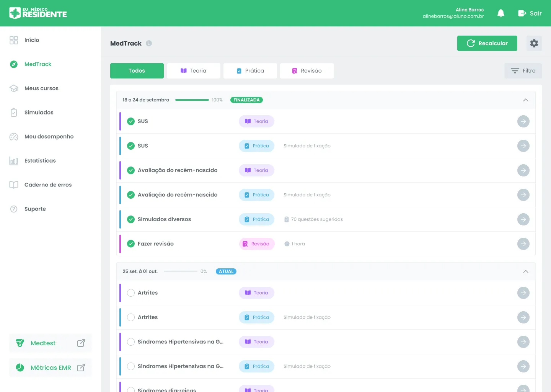Click the Meus cursos graduation icon
The height and width of the screenshot is (392, 551).
click(x=14, y=88)
